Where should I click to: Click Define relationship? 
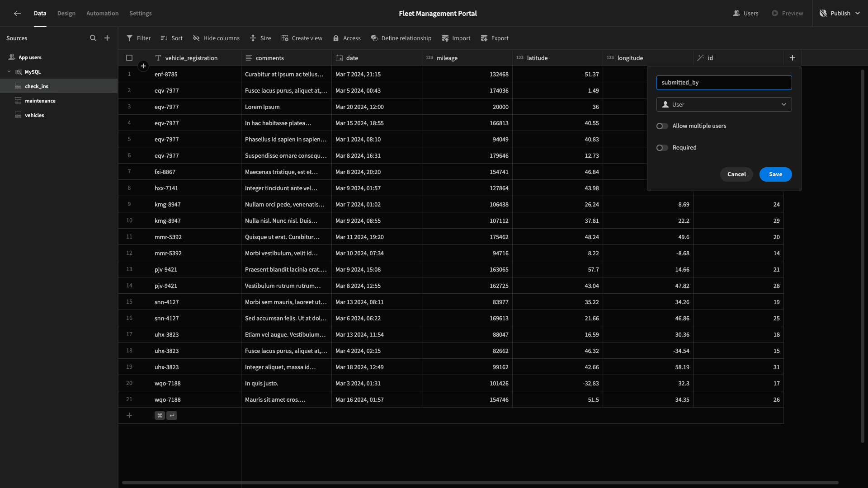click(x=401, y=38)
